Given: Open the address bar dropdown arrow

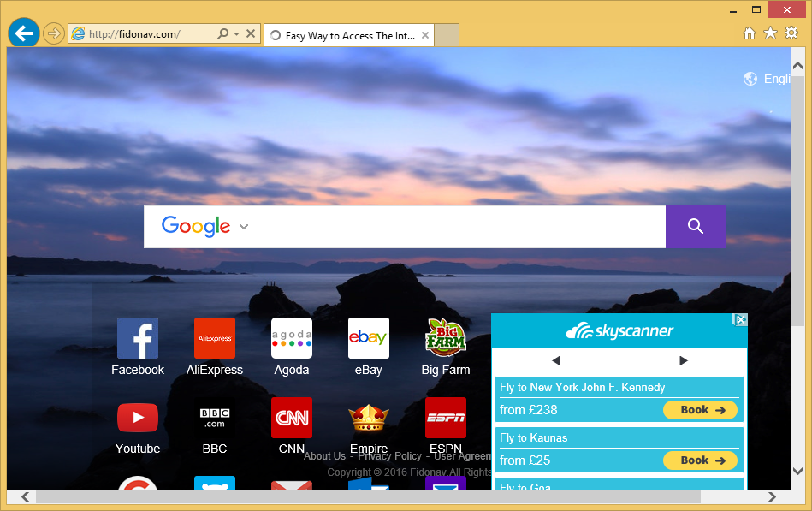Looking at the screenshot, I should click(x=237, y=33).
